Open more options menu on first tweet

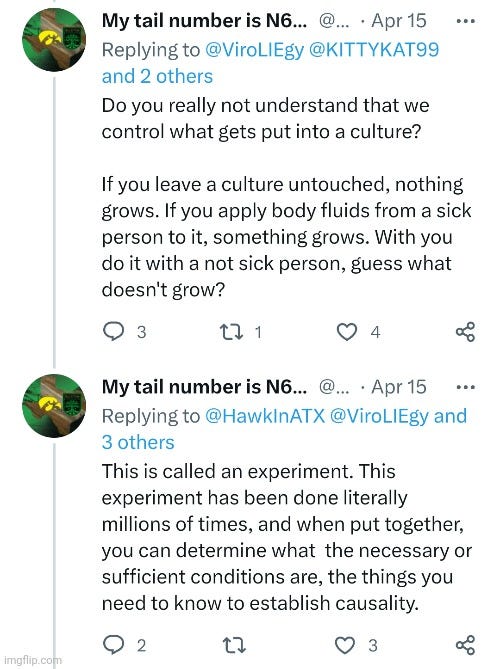[x=465, y=20]
